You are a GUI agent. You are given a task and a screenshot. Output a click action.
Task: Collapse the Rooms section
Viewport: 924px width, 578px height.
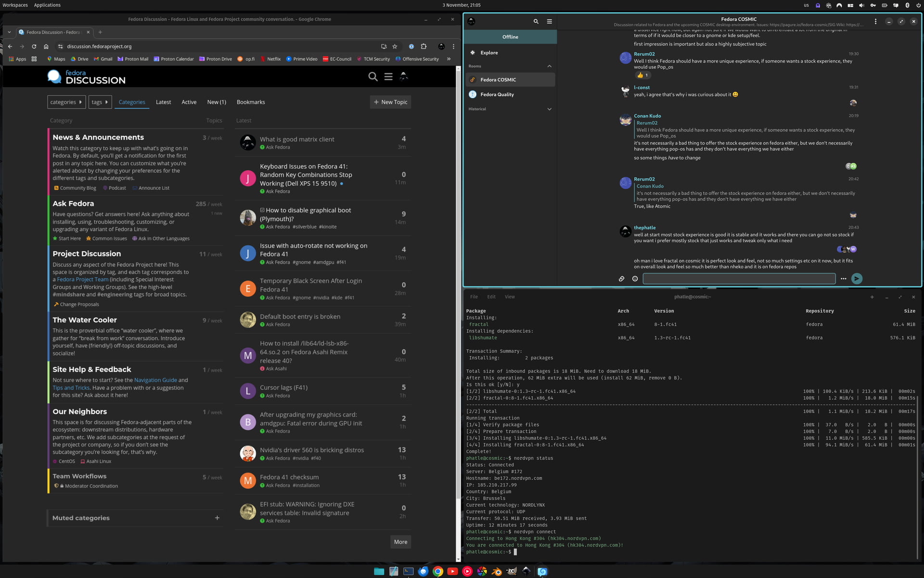click(x=549, y=66)
